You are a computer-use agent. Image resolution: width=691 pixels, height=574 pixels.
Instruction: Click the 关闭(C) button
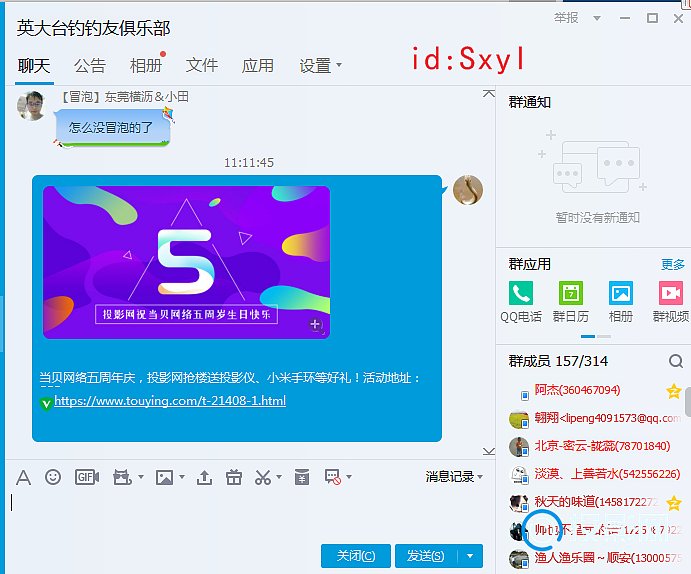[356, 556]
